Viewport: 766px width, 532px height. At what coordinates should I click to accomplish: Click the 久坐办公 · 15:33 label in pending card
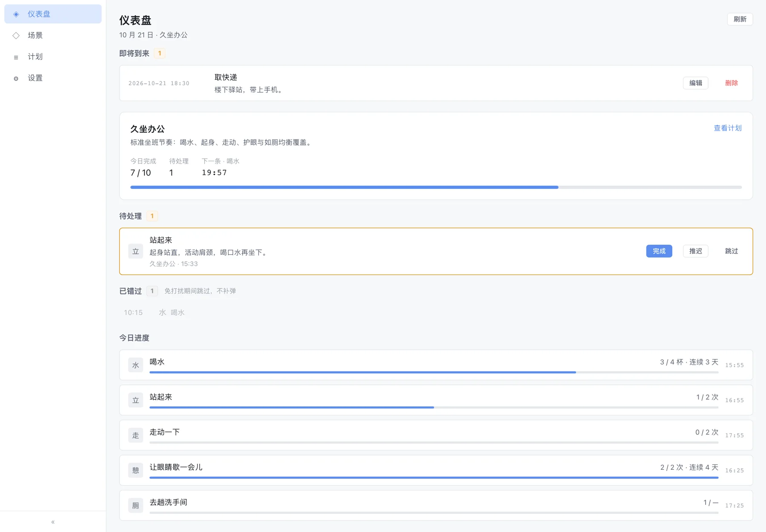pyautogui.click(x=174, y=264)
